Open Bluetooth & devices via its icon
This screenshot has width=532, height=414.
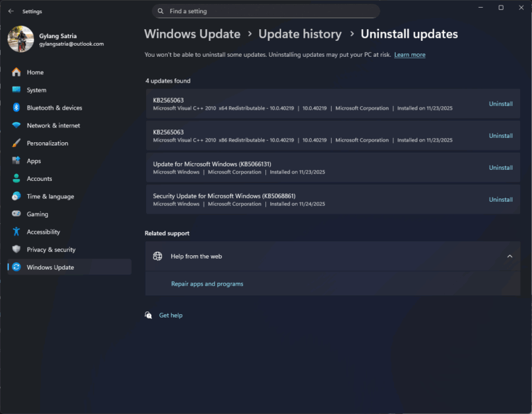coord(16,107)
